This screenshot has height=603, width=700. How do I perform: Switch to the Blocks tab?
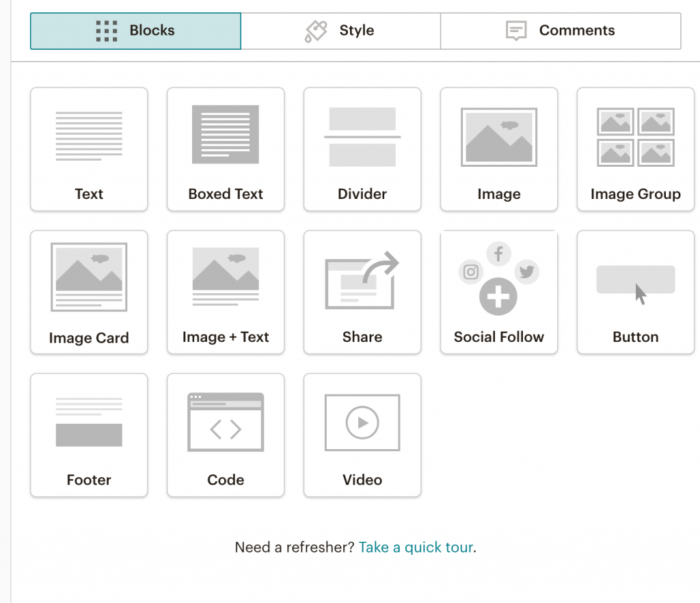136,31
